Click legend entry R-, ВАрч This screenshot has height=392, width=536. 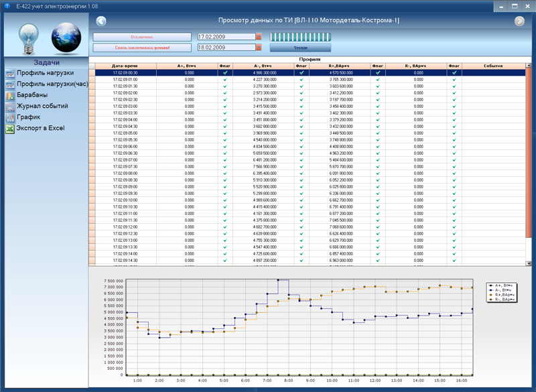point(501,300)
